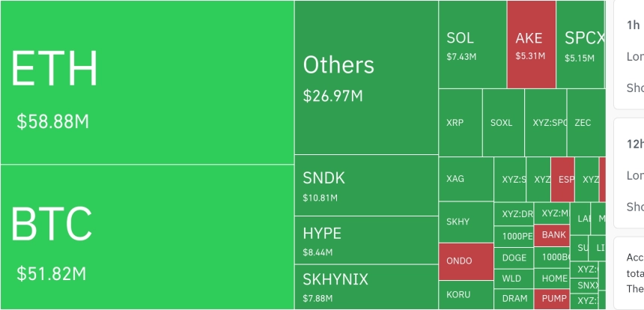
Task: Click the SKHYNIX $7.88M tile
Action: coord(366,287)
